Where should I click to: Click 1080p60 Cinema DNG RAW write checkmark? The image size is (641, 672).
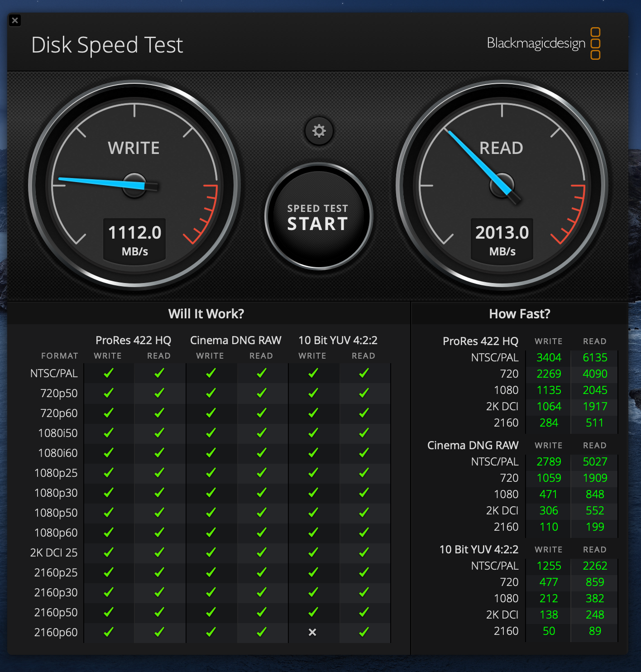(x=211, y=533)
